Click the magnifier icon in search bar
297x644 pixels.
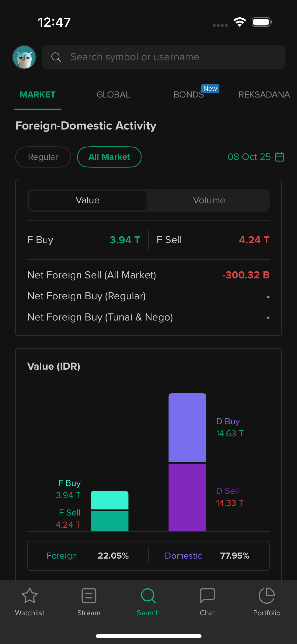click(x=56, y=57)
